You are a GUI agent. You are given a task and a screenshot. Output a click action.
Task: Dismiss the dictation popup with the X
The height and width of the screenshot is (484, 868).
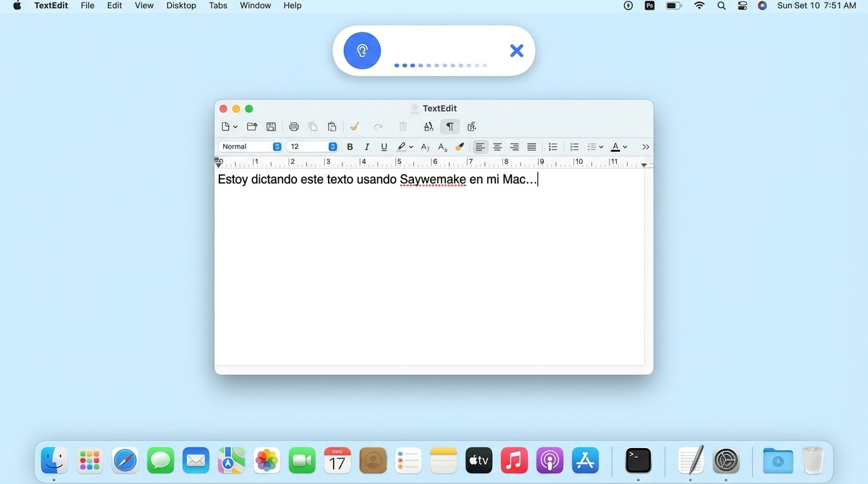click(517, 50)
